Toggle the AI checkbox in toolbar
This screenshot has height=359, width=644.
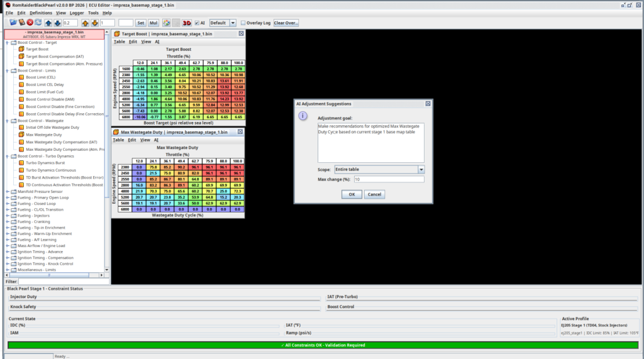tap(196, 23)
